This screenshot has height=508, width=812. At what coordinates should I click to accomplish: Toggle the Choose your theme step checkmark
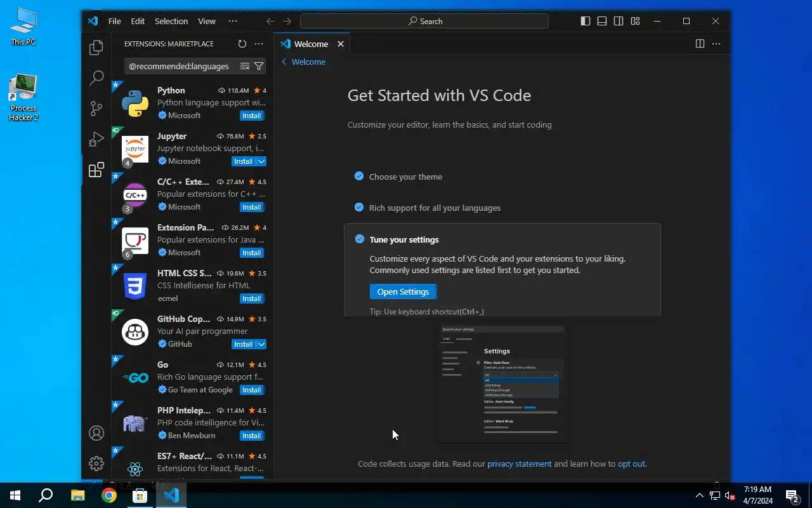pos(359,176)
